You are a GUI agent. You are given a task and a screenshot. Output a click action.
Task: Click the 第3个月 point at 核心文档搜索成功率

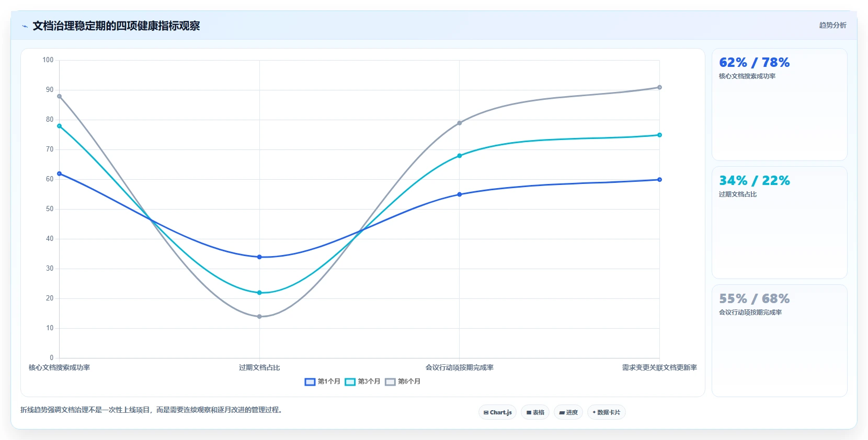click(59, 126)
